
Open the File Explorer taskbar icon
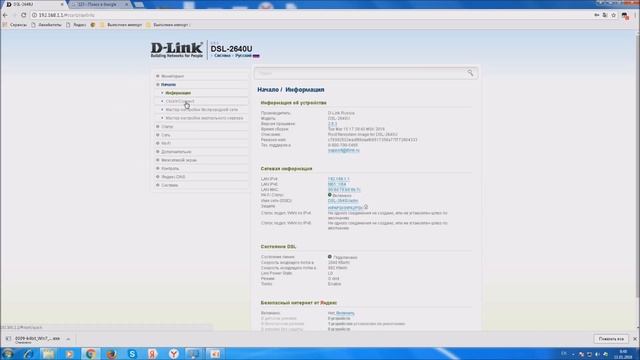pos(49,353)
